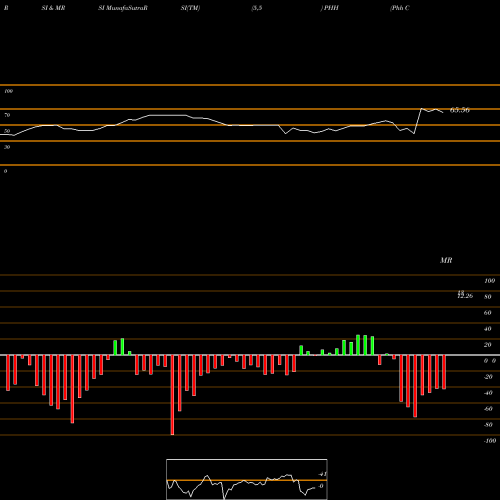Click the 70 level label on RSI axis
The image size is (500, 500).
coord(7,115)
